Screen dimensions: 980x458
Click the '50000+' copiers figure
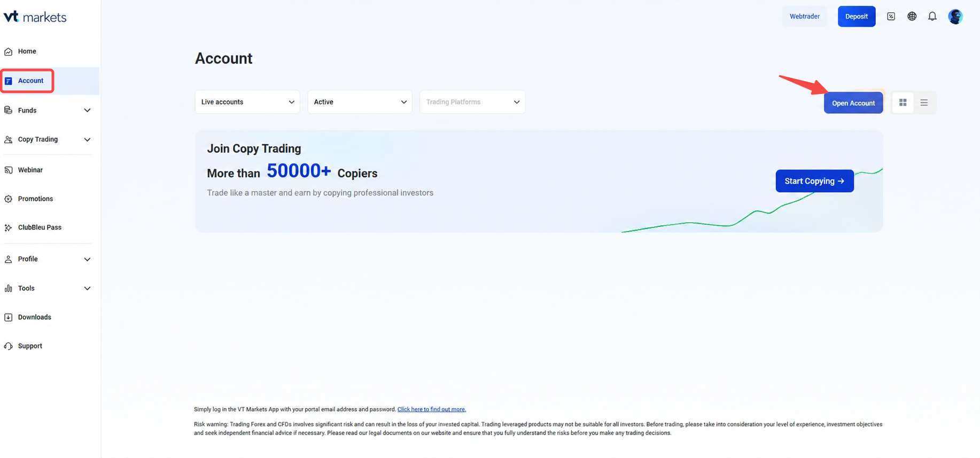click(299, 171)
